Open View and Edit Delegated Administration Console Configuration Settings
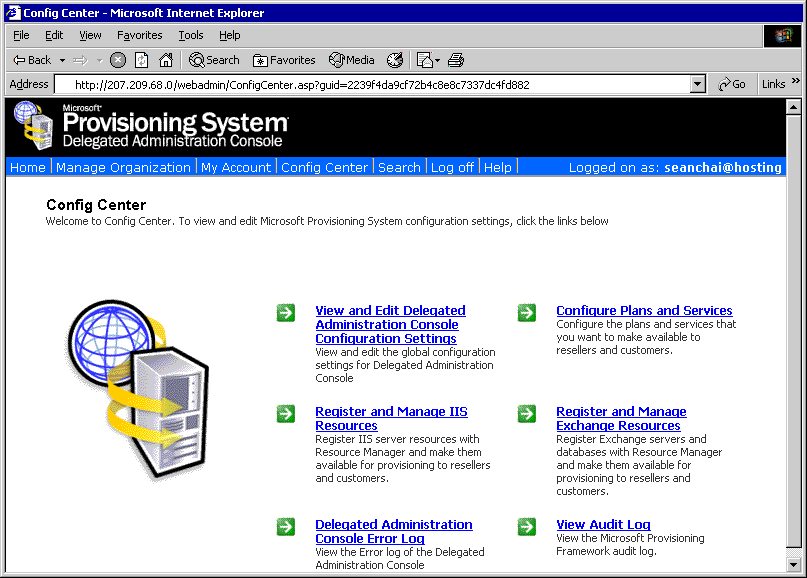The width and height of the screenshot is (807, 578). pyautogui.click(x=391, y=324)
